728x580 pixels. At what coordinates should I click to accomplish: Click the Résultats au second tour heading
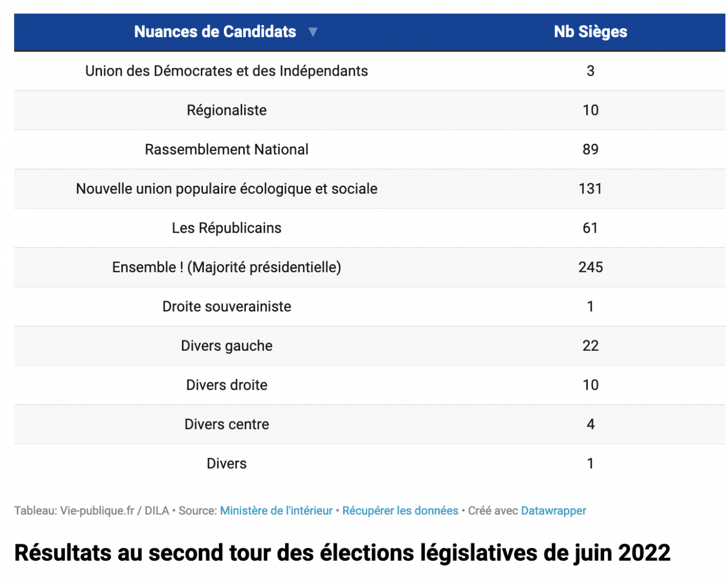pos(342,553)
